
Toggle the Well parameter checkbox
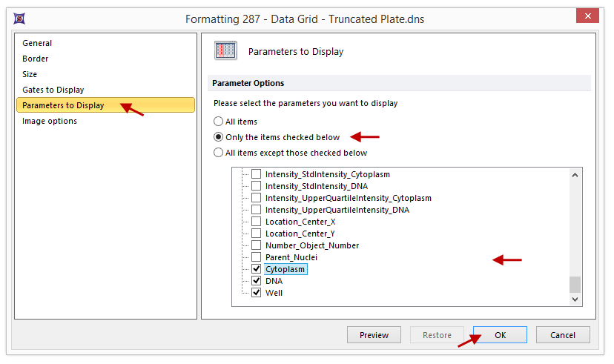256,293
